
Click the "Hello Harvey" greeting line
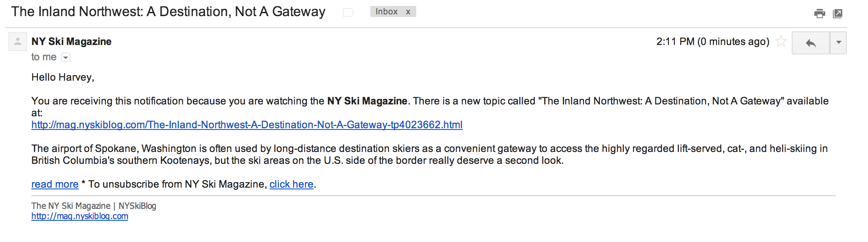point(63,77)
